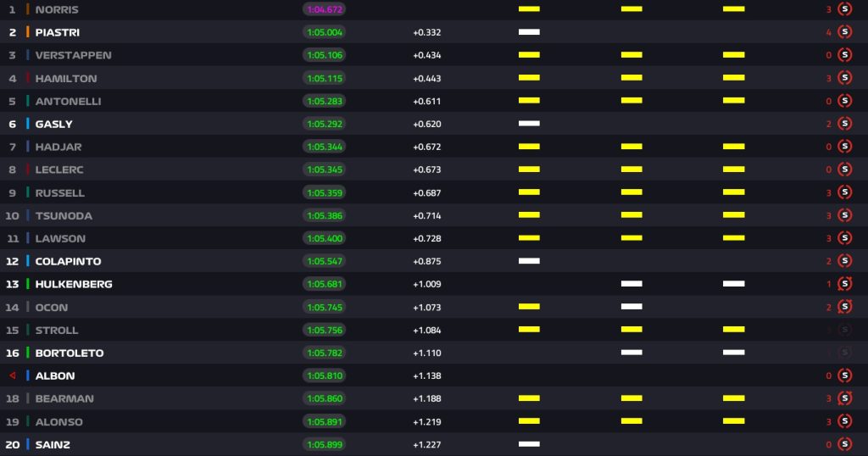Select Piastri's 1:05.004 lap time badge
Viewport: 868px width, 456px height.
coord(325,32)
